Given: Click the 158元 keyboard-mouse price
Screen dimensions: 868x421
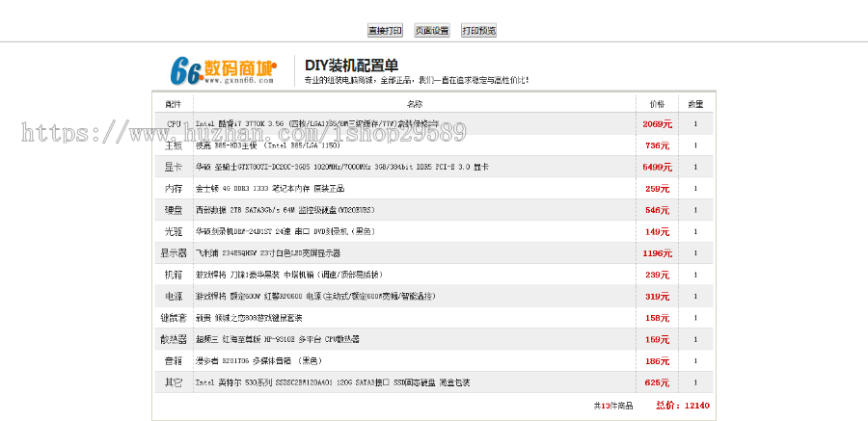Looking at the screenshot, I should coord(657,318).
